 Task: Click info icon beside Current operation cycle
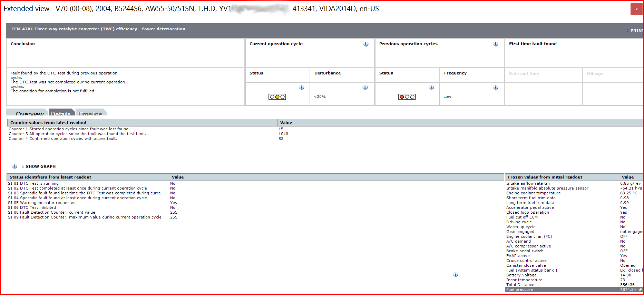click(x=366, y=44)
